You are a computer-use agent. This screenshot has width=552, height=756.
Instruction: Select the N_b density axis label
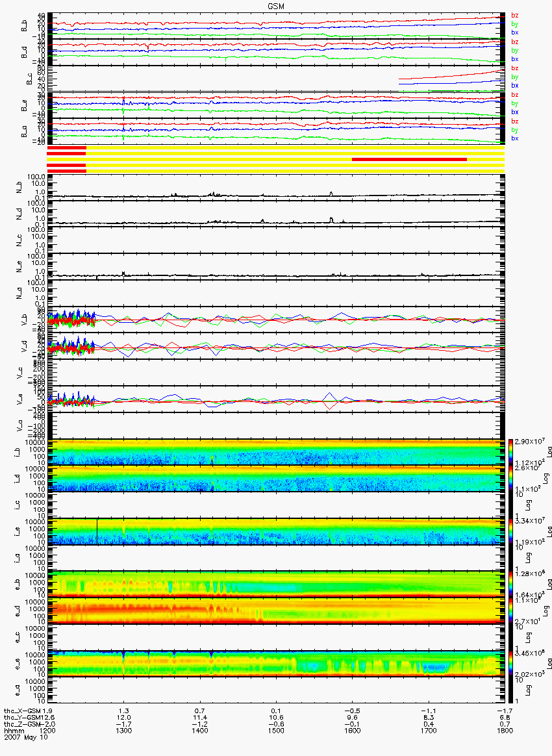(x=19, y=187)
